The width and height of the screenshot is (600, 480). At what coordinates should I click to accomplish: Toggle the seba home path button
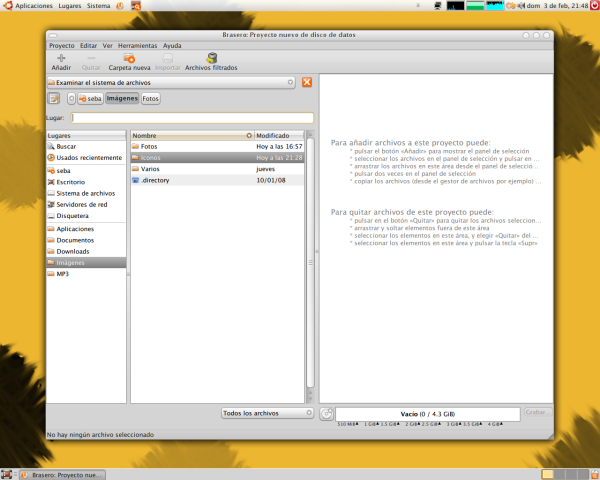click(92, 99)
